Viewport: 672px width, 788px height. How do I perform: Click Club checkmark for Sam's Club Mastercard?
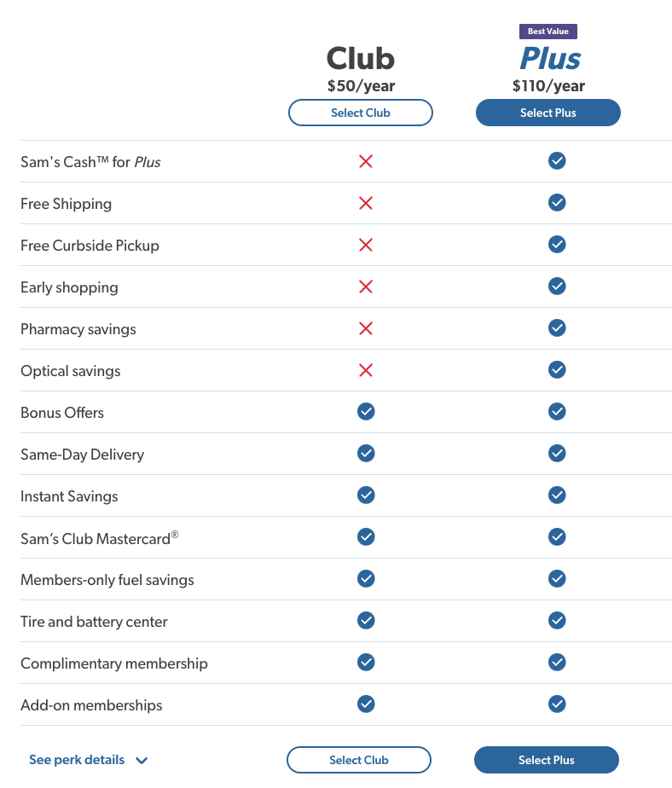[366, 536]
